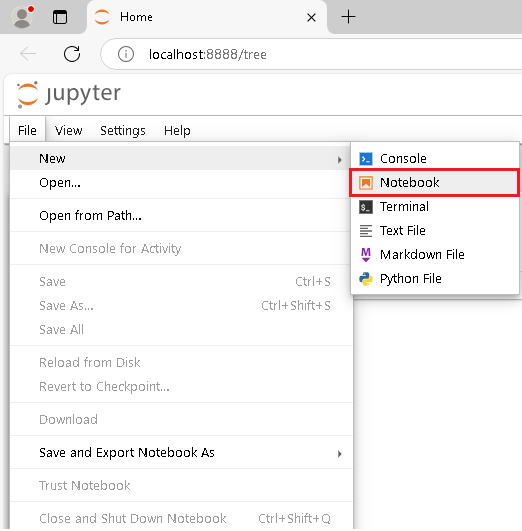Click the Save As... menu entry
Viewport: 522px width, 531px height.
181,305
